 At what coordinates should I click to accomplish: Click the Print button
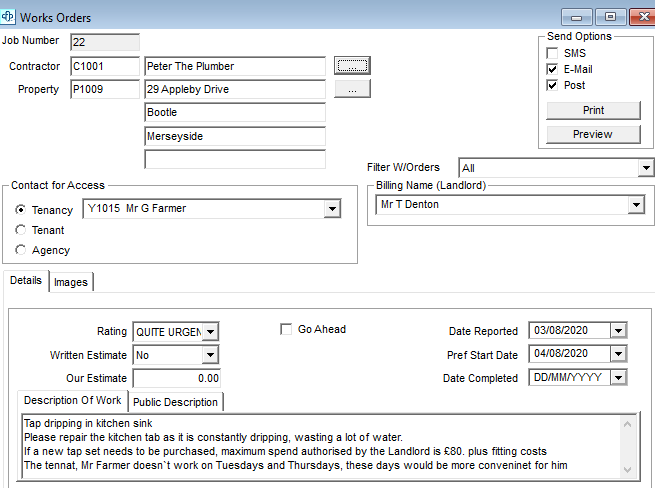tap(593, 110)
